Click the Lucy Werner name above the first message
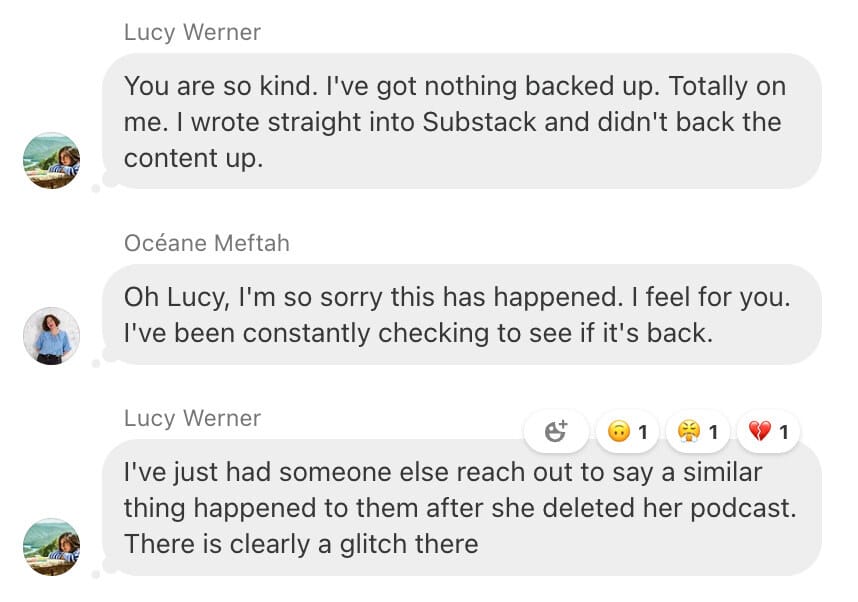This screenshot has height=602, width=858. click(x=192, y=32)
